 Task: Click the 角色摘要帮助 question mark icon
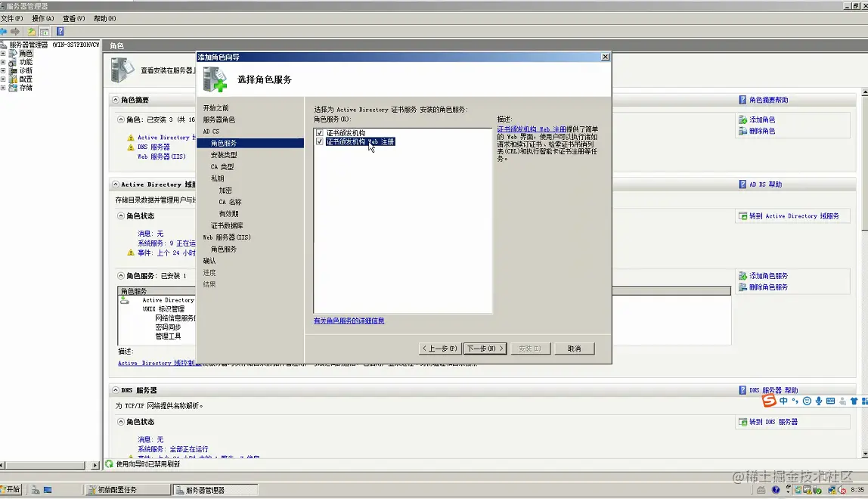(x=743, y=100)
